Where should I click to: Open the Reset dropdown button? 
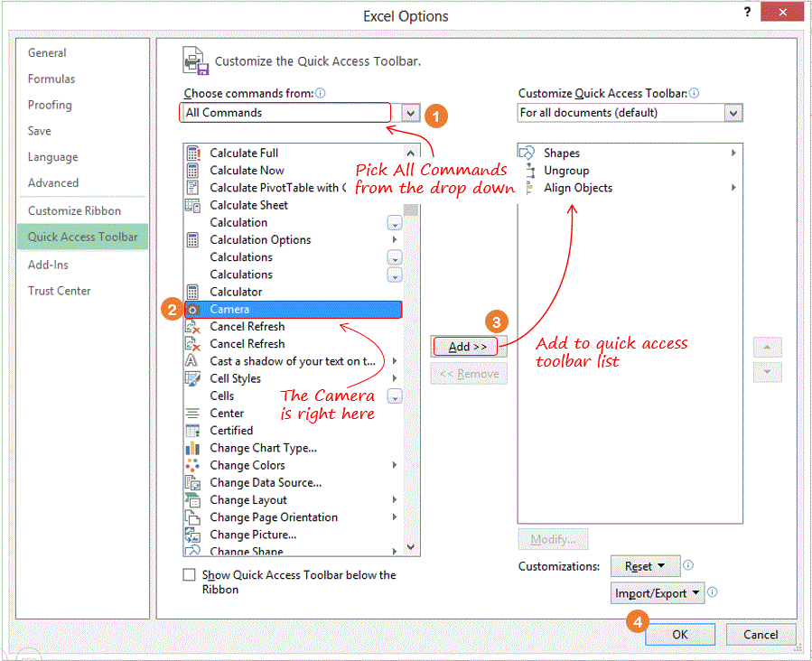coord(645,566)
